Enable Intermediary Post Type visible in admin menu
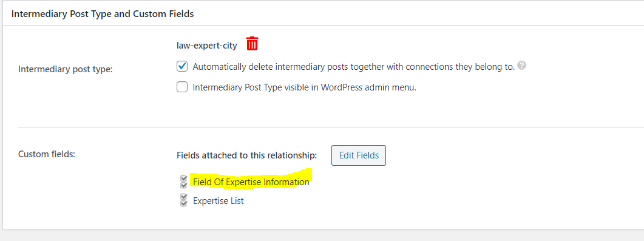The width and height of the screenshot is (644, 241). point(182,87)
